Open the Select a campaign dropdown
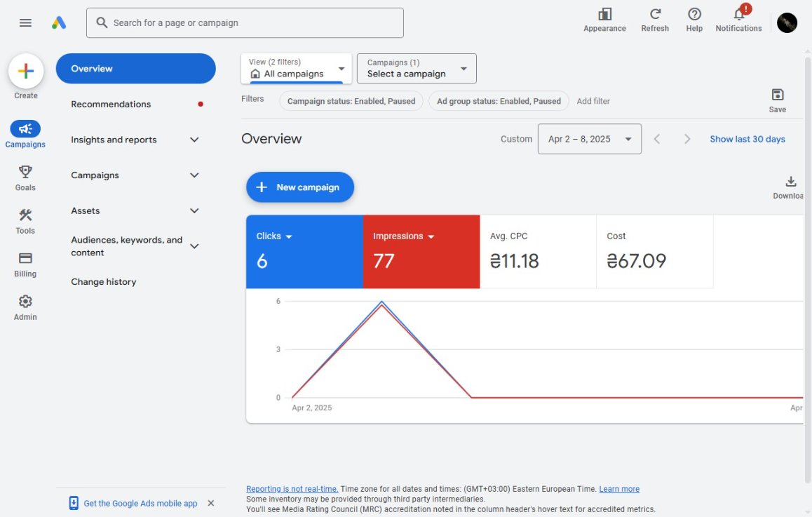 click(x=417, y=68)
